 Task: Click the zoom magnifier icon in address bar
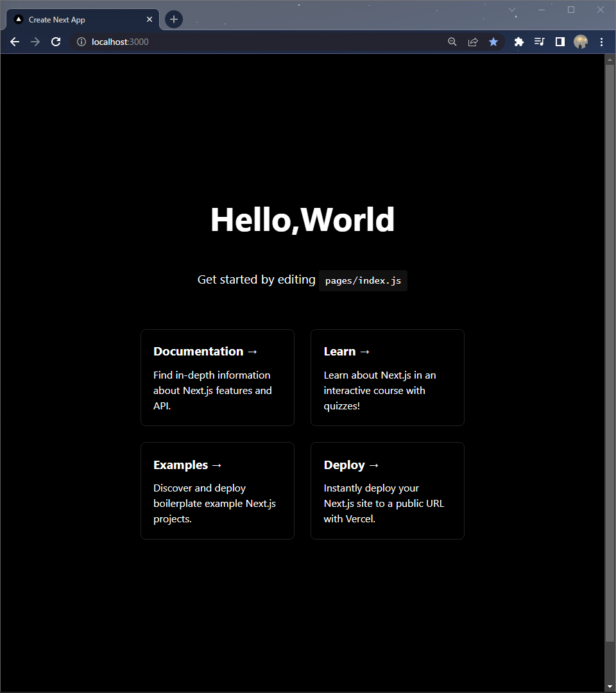[x=452, y=42]
